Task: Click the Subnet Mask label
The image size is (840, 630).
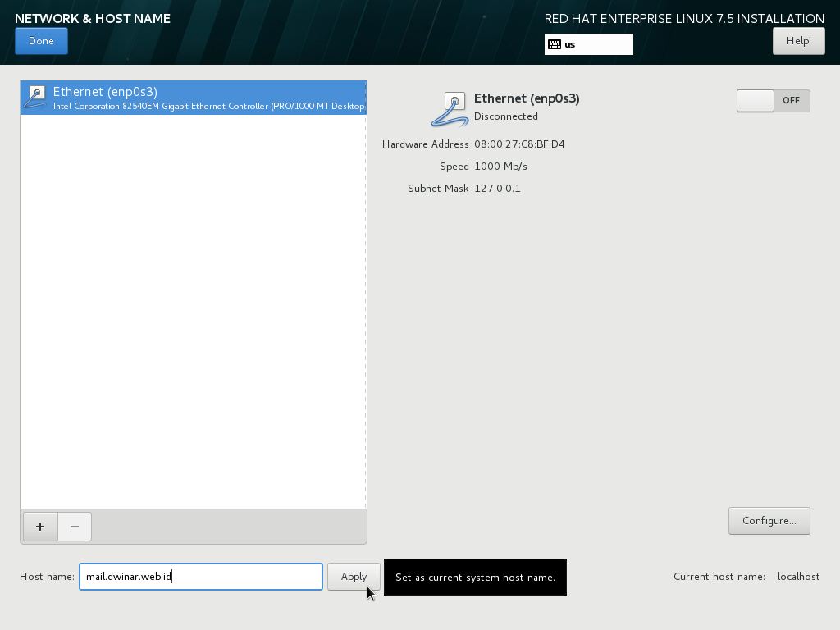Action: point(438,189)
